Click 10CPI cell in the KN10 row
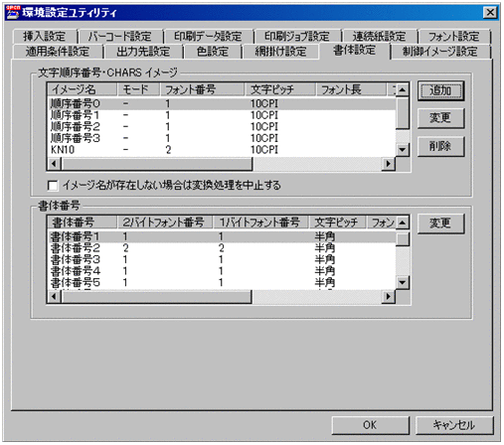This screenshot has width=504, height=445. pos(264,150)
